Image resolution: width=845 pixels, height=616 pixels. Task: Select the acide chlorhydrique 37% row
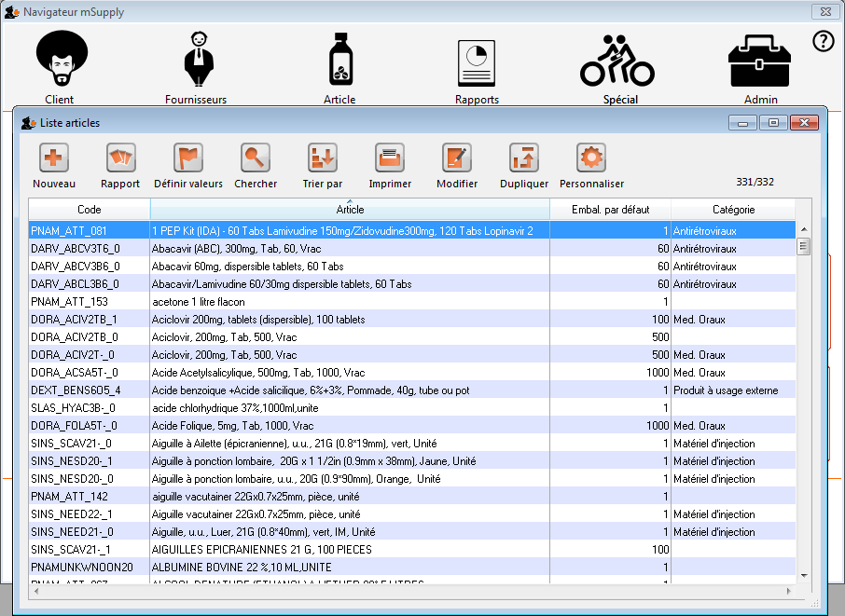[412, 407]
